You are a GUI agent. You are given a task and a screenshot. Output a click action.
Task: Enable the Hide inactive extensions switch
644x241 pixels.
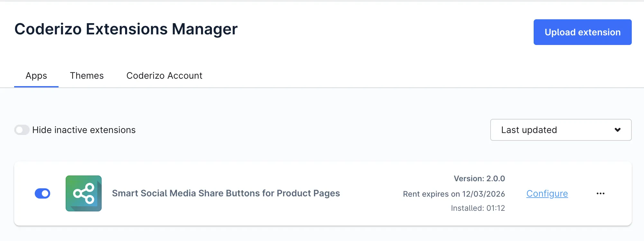click(x=22, y=130)
